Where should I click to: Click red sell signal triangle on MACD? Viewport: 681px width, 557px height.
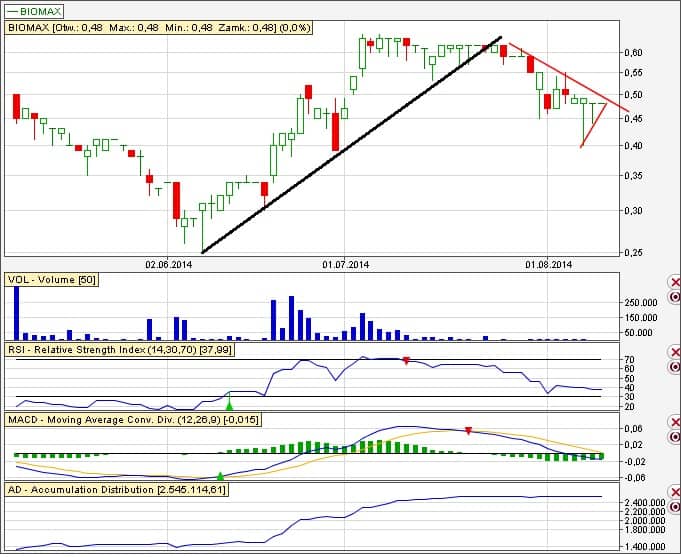pyautogui.click(x=468, y=430)
